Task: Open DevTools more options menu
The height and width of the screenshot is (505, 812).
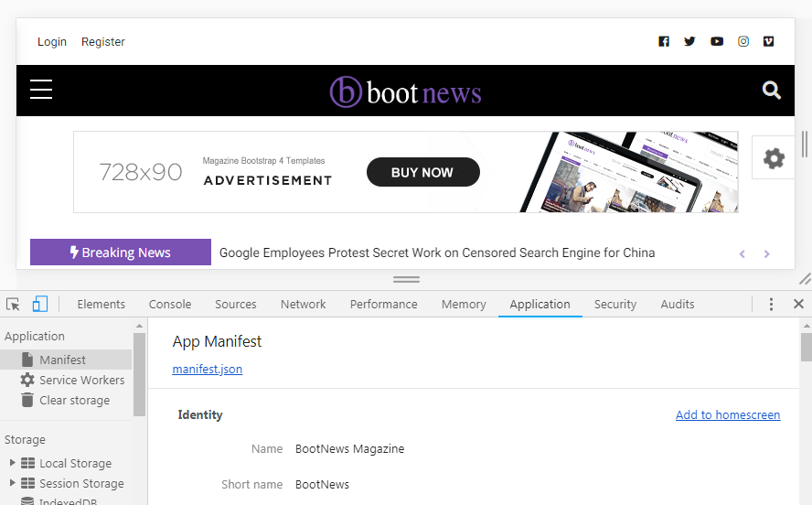Action: pos(771,305)
